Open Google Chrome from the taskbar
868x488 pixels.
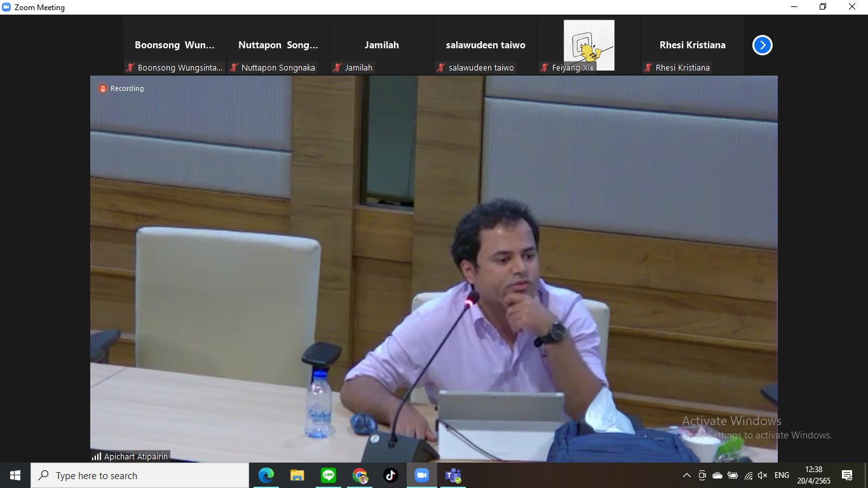point(360,475)
